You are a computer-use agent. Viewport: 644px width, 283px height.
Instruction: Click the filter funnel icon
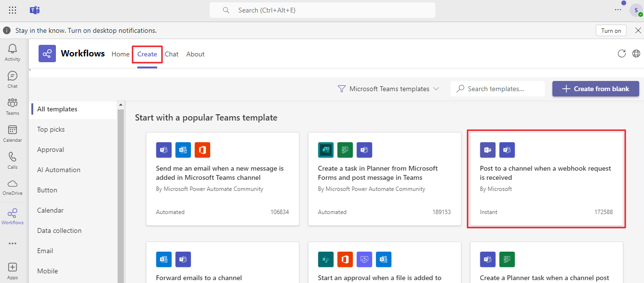tap(342, 89)
